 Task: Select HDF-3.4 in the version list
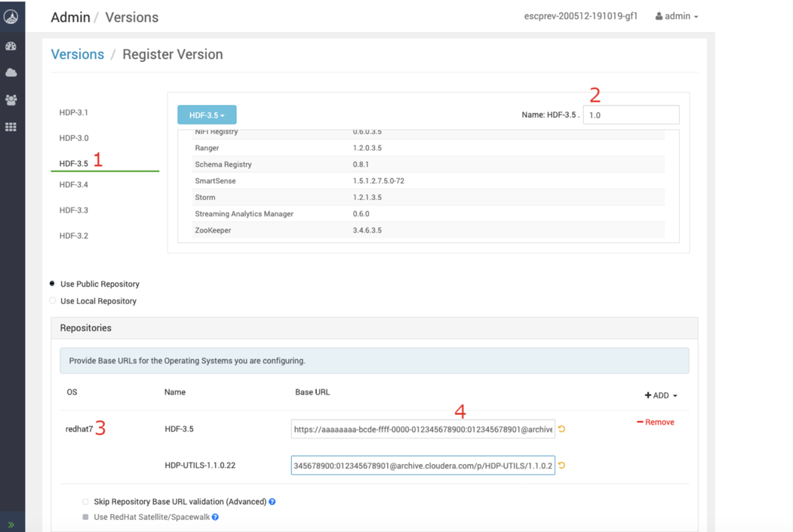(x=74, y=185)
